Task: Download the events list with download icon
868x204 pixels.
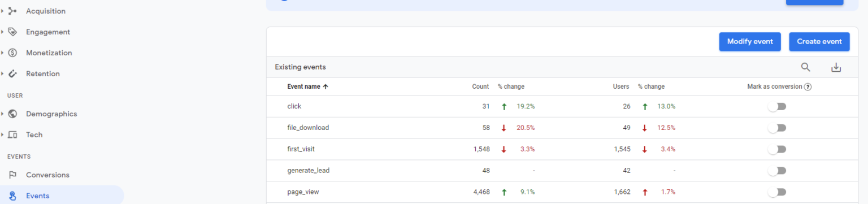Action: pyautogui.click(x=836, y=67)
